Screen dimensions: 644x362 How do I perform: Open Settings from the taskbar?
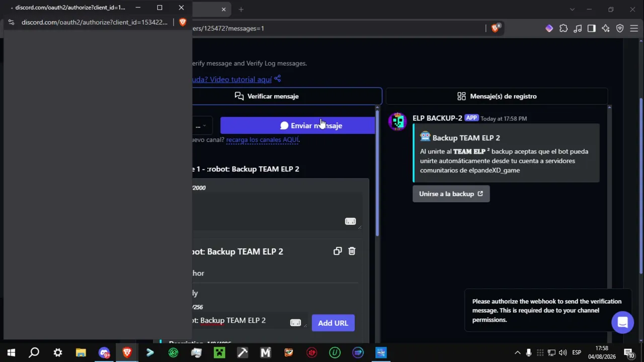(x=57, y=352)
